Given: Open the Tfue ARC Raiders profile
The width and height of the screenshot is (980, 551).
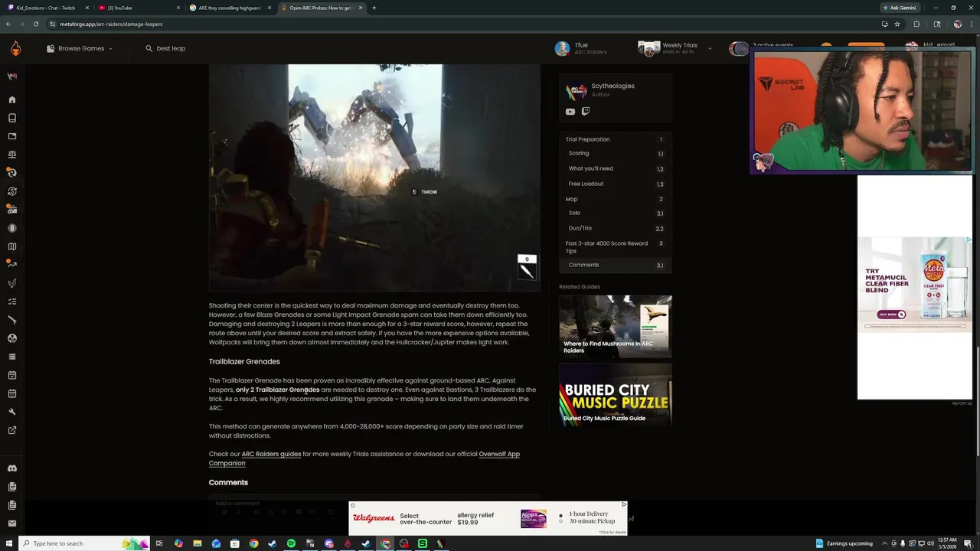Looking at the screenshot, I should (582, 48).
